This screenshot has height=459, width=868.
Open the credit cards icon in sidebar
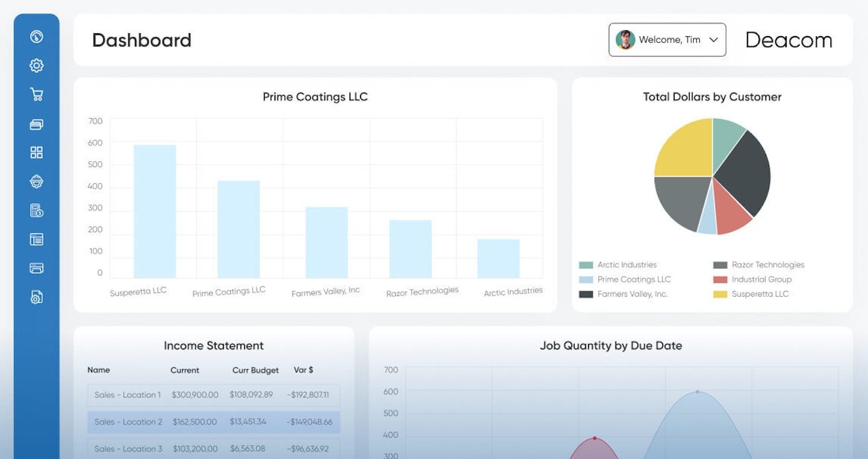tap(37, 124)
